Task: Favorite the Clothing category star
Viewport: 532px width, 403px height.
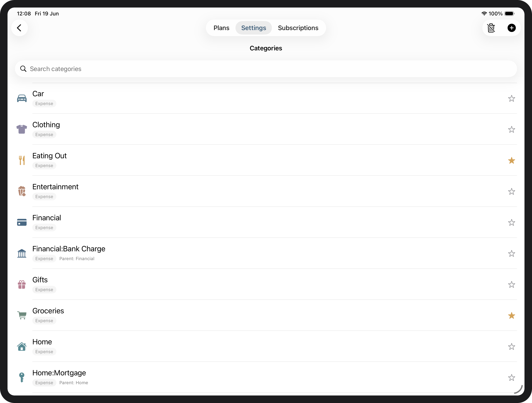Action: click(x=512, y=130)
